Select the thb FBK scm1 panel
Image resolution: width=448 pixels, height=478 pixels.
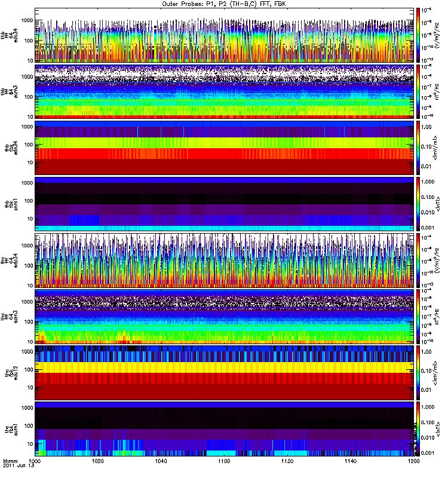224,204
